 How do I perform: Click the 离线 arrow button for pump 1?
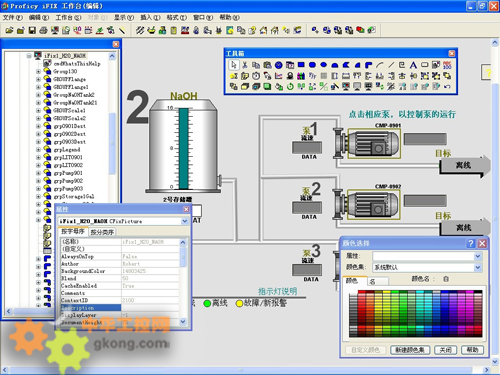[x=465, y=165]
